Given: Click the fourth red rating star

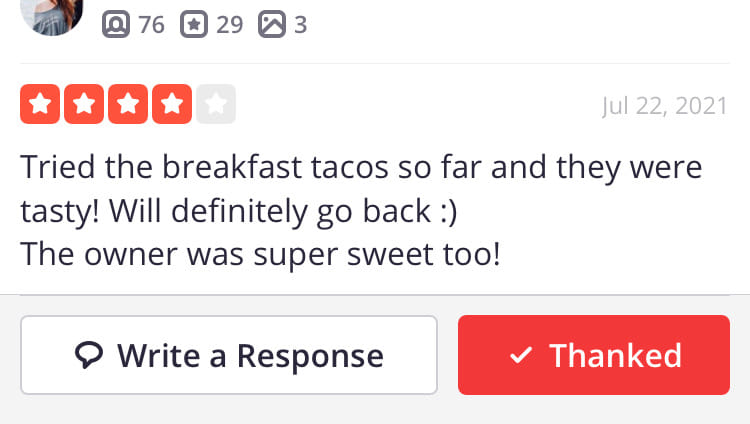Looking at the screenshot, I should (x=172, y=105).
